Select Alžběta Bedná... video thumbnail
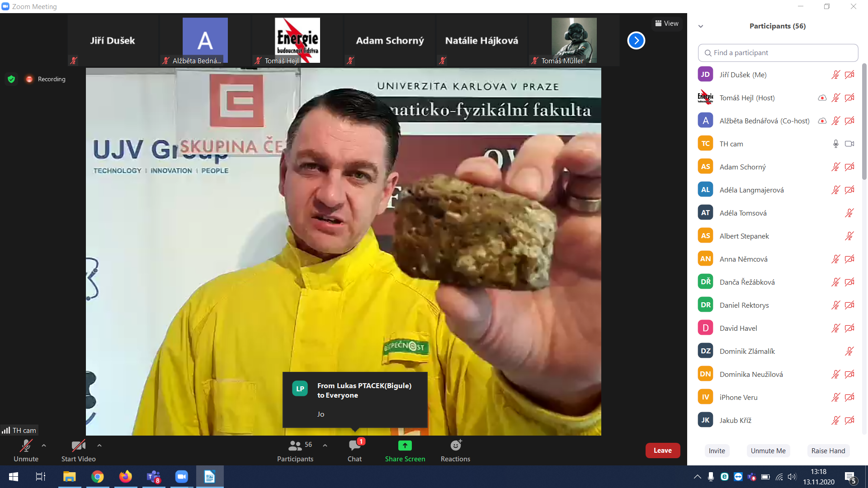This screenshot has width=868, height=488. 205,41
